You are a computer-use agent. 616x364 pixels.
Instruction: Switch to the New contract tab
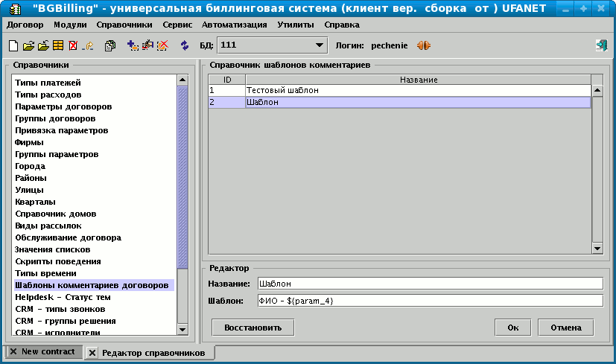(x=48, y=351)
